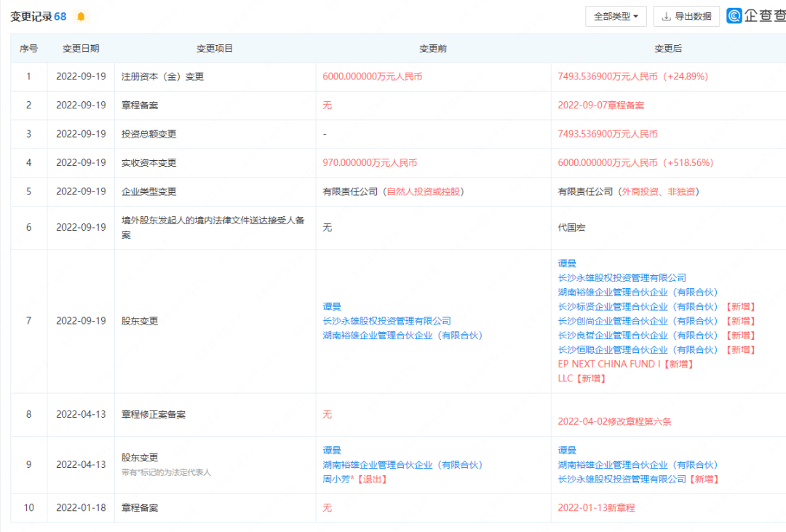This screenshot has width=786, height=532.
Task: Open 谭曼 link in row 7 after column
Action: 567,263
